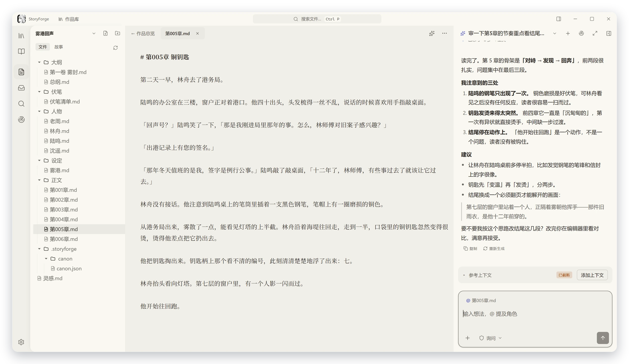This screenshot has height=364, width=629.
Task: Go back to 作品总览
Action: click(143, 33)
